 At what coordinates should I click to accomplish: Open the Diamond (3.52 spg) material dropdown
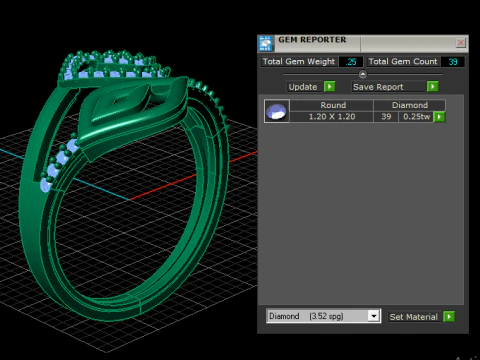click(374, 316)
